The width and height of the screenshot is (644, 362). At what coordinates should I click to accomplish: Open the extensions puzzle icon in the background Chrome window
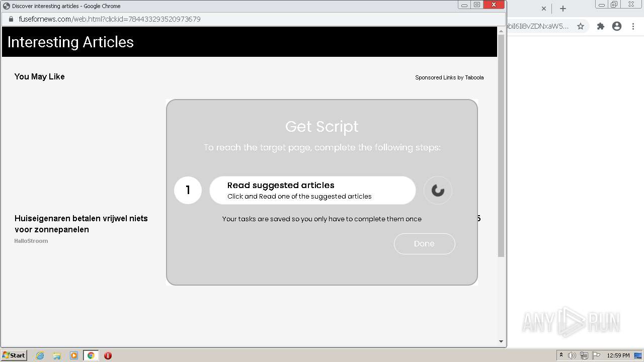click(x=600, y=26)
